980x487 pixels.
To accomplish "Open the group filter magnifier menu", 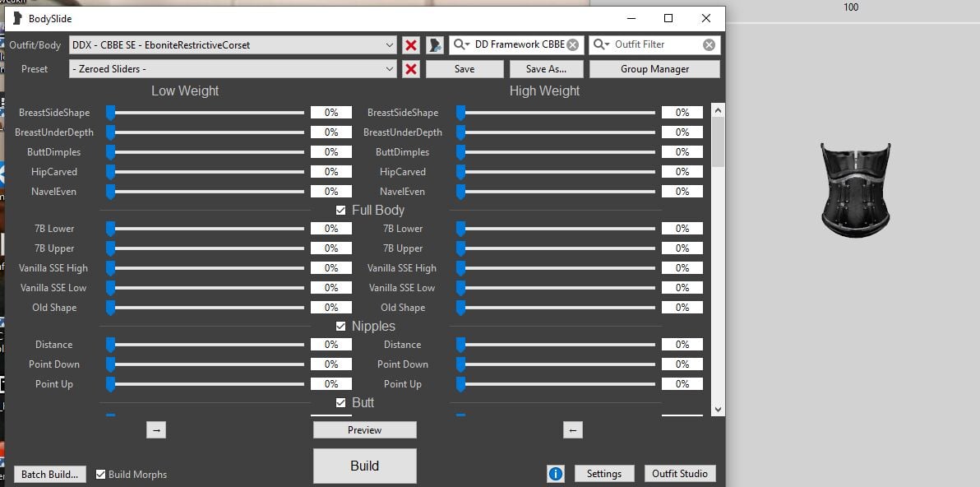I will (462, 44).
